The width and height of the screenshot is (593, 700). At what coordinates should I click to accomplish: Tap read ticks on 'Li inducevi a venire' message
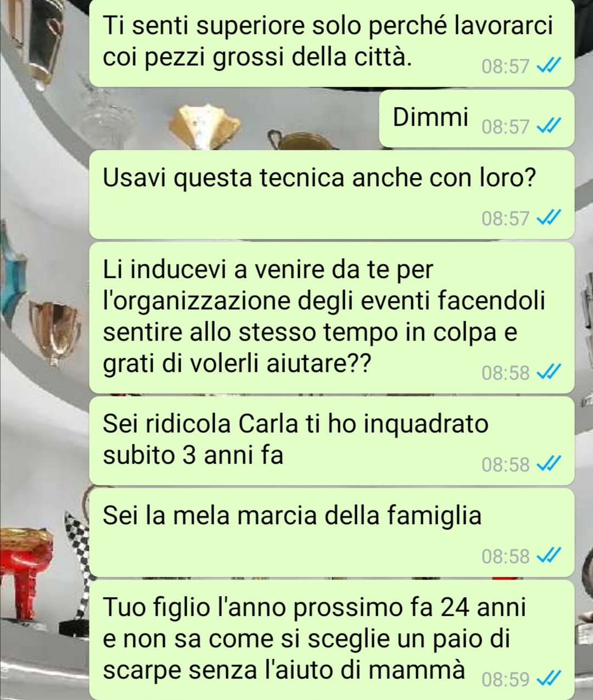click(x=548, y=373)
